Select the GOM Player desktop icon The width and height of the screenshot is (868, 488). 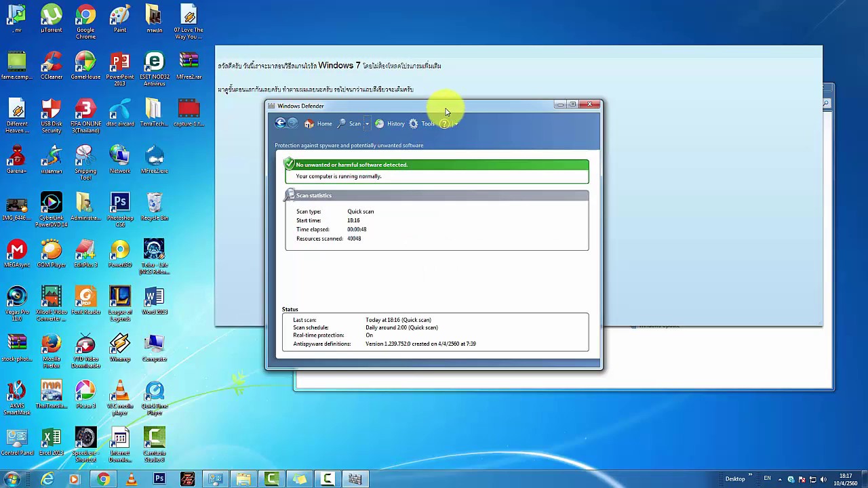point(52,253)
